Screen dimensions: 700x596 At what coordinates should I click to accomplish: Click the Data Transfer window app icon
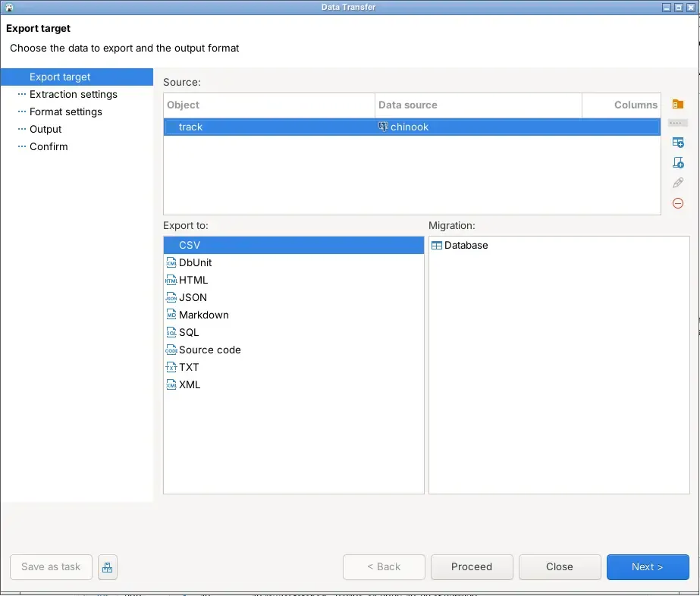pos(8,7)
